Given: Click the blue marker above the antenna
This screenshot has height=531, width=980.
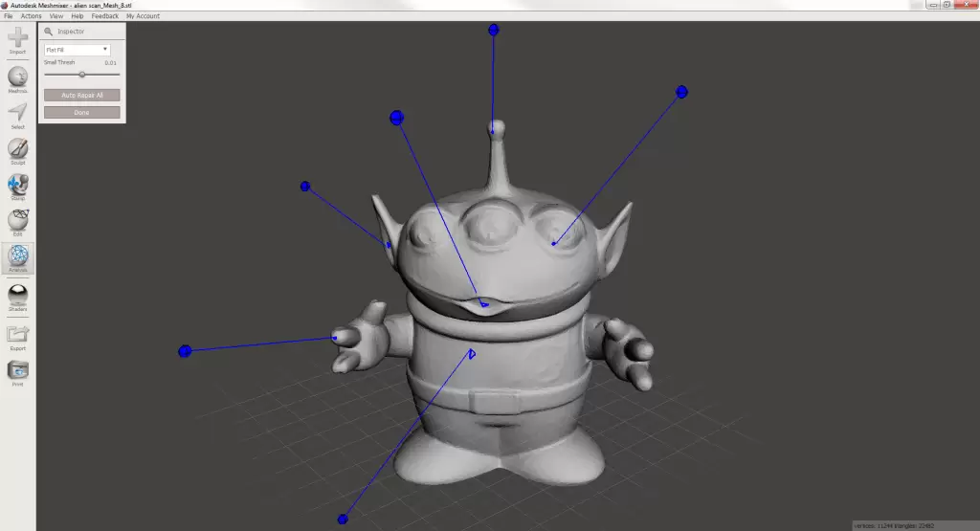Looking at the screenshot, I should [494, 30].
